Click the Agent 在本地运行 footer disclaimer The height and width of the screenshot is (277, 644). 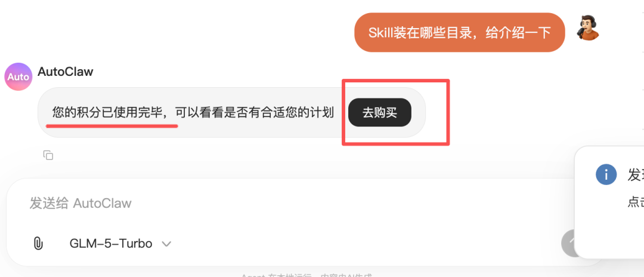306,275
